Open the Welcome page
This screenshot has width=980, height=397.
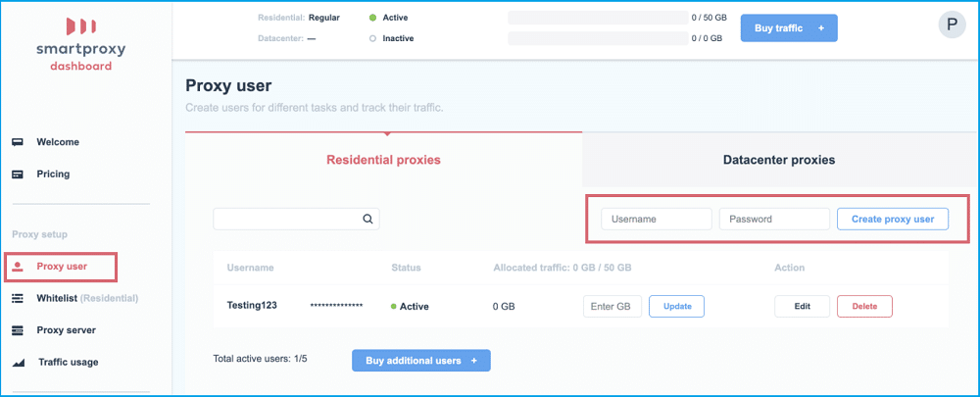point(58,142)
